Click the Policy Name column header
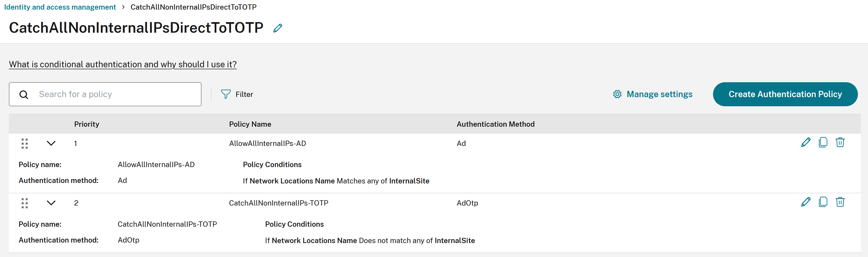Screen dimensions: 868x257 click(250, 124)
